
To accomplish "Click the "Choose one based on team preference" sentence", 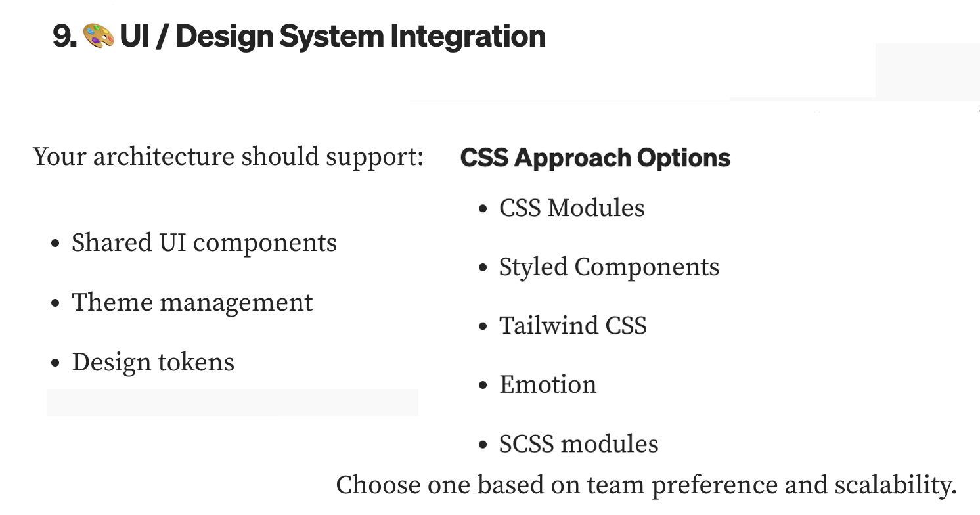I will (646, 485).
